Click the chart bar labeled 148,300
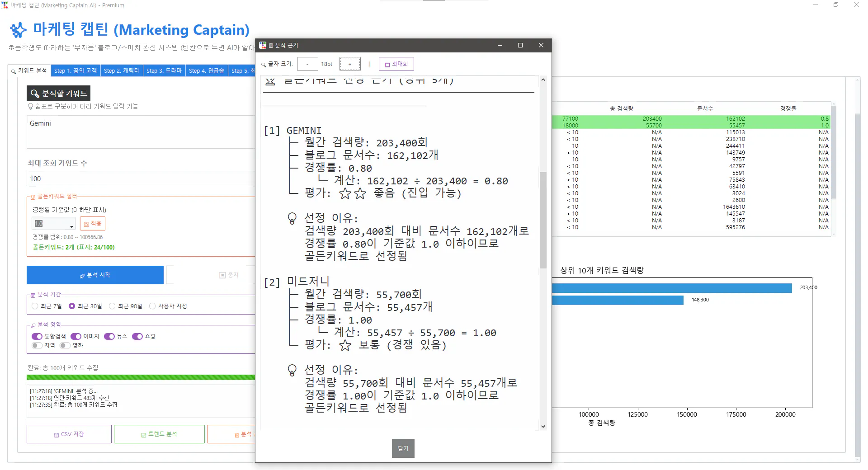 coord(618,300)
